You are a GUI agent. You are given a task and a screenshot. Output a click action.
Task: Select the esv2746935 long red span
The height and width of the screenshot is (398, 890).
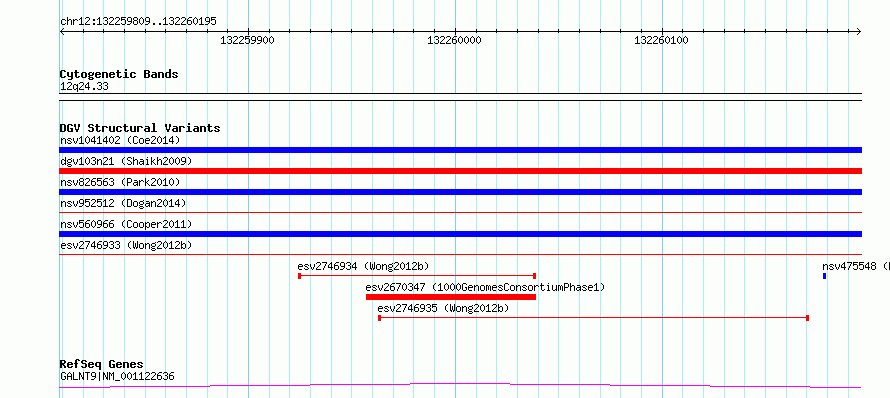593,318
